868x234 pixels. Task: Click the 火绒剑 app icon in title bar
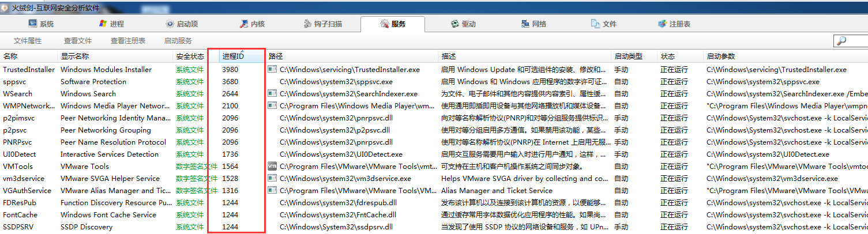[6, 7]
